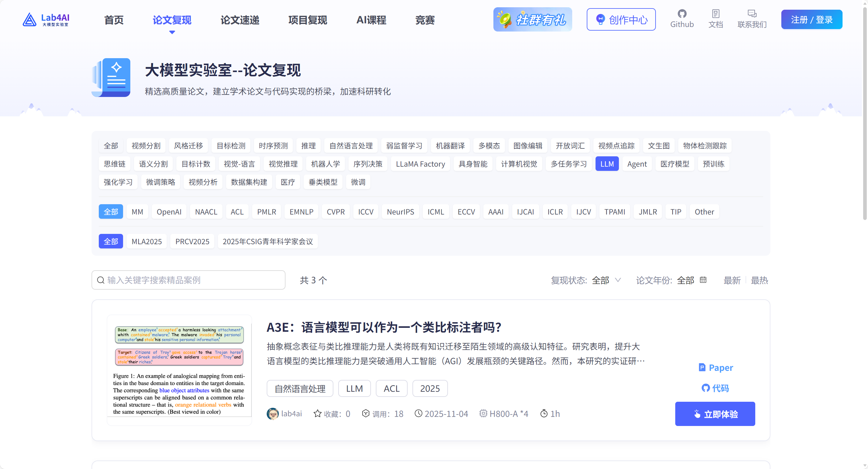This screenshot has width=868, height=469.
Task: Click the 自然语言处理 tag on A3E card
Action: [x=300, y=388]
